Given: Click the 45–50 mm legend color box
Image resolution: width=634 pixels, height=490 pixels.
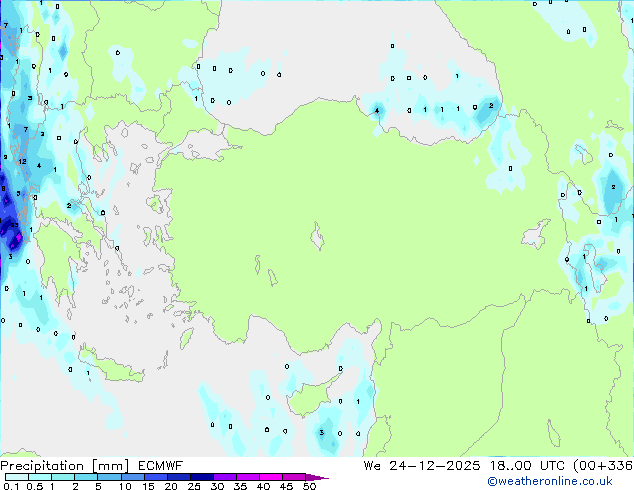Looking at the screenshot, I should (294, 477).
